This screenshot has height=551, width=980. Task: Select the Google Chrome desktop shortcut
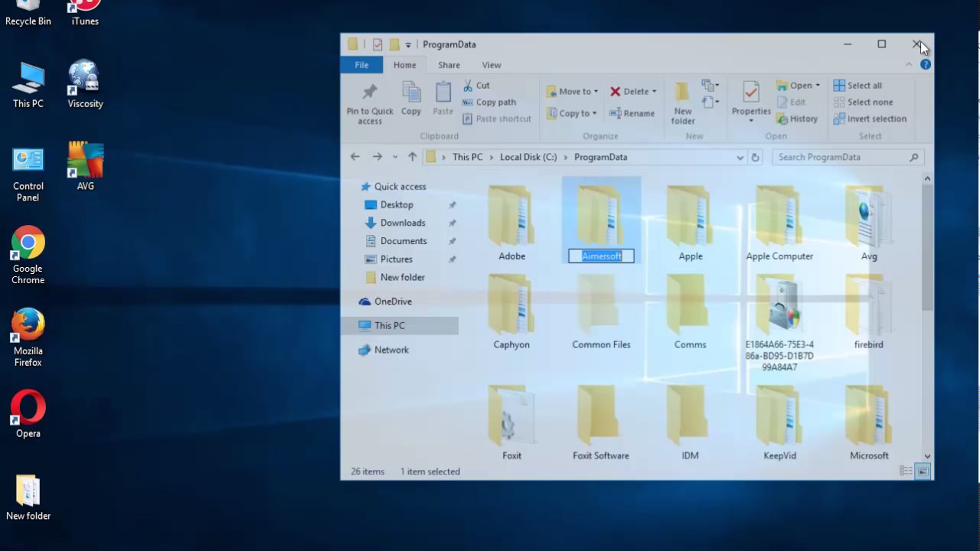pos(28,256)
